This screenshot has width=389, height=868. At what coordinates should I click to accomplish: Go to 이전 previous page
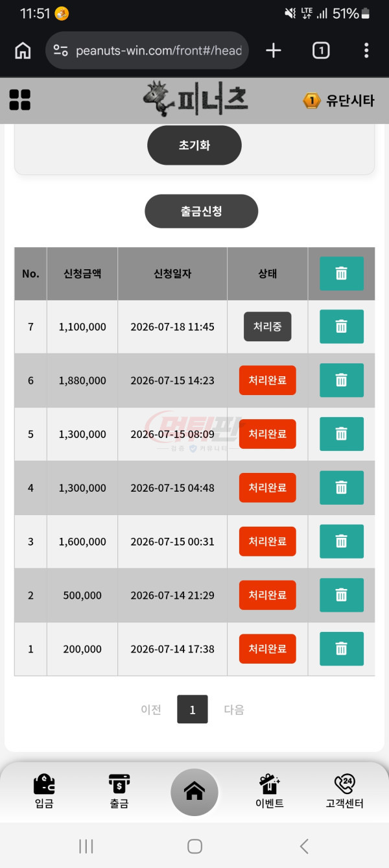tap(151, 710)
